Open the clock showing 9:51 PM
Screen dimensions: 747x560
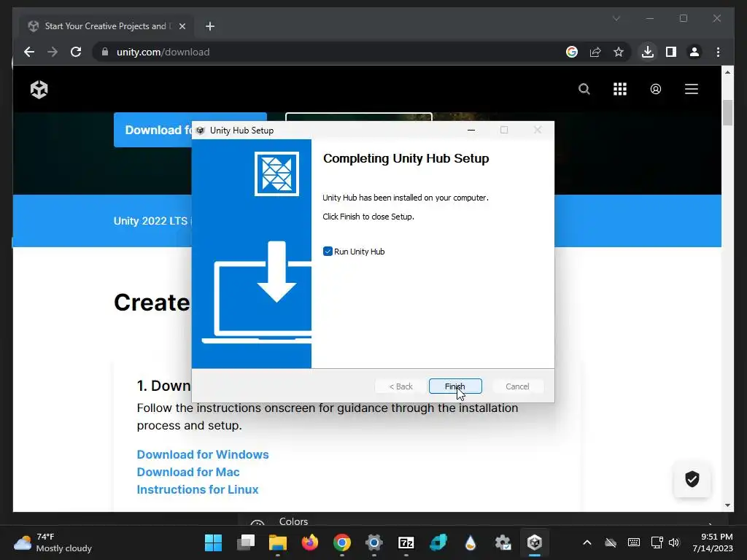pos(713,542)
